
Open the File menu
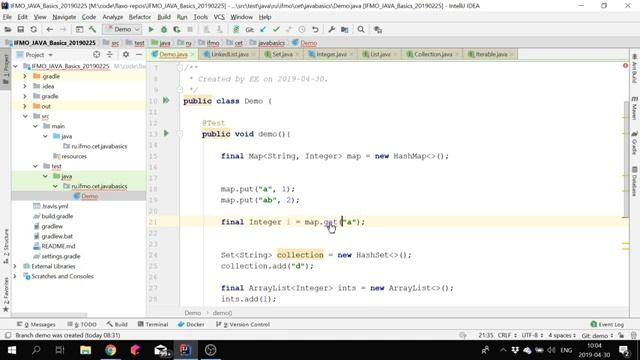[7, 17]
